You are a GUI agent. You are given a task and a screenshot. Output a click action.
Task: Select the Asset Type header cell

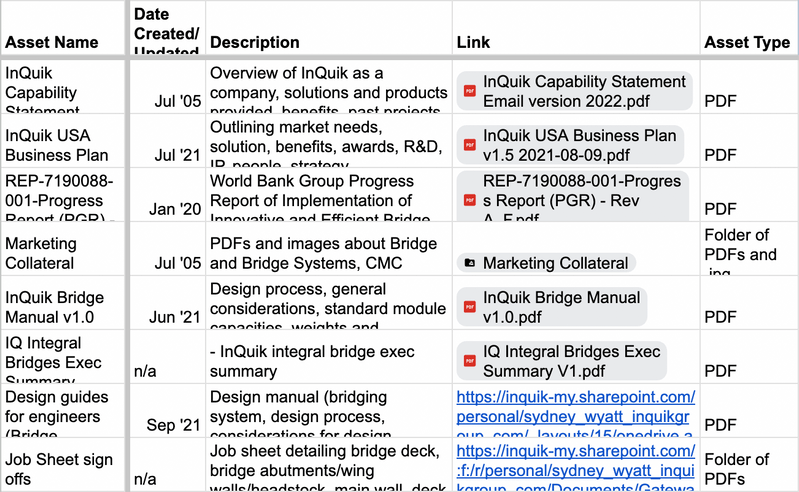click(748, 42)
